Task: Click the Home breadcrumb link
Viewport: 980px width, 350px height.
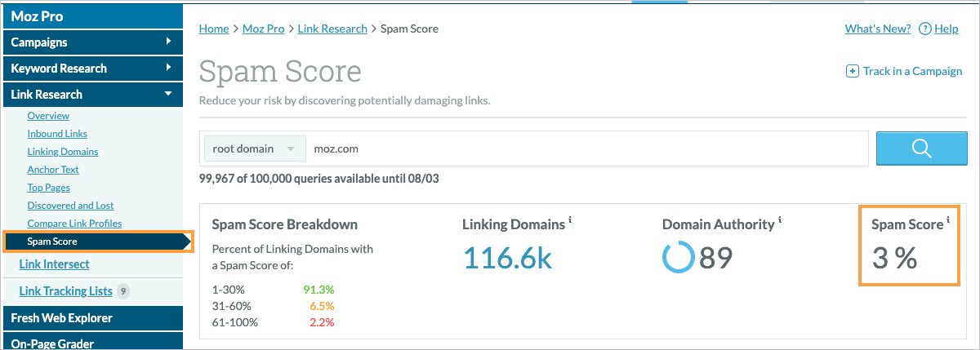Action: [x=214, y=29]
